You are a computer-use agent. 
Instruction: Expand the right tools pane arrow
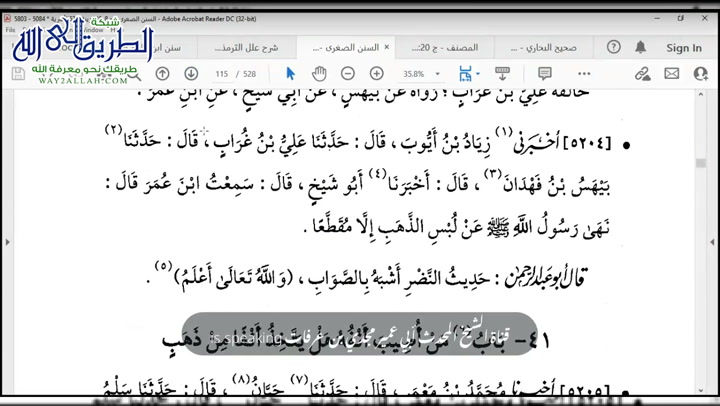coord(712,242)
